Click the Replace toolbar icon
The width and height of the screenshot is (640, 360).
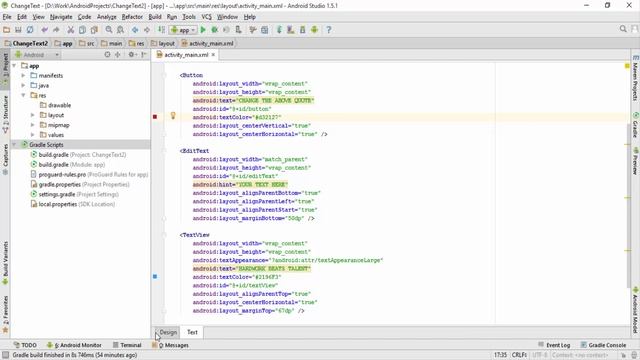[x=120, y=30]
